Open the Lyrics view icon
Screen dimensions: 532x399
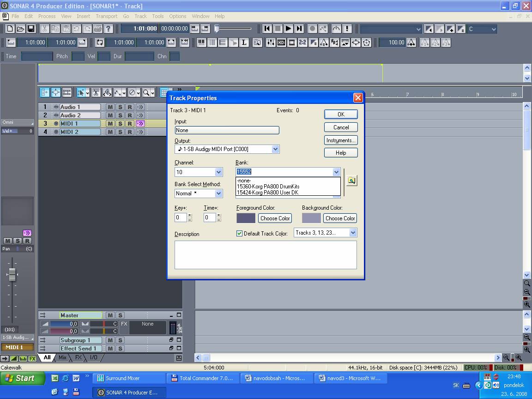(244, 42)
